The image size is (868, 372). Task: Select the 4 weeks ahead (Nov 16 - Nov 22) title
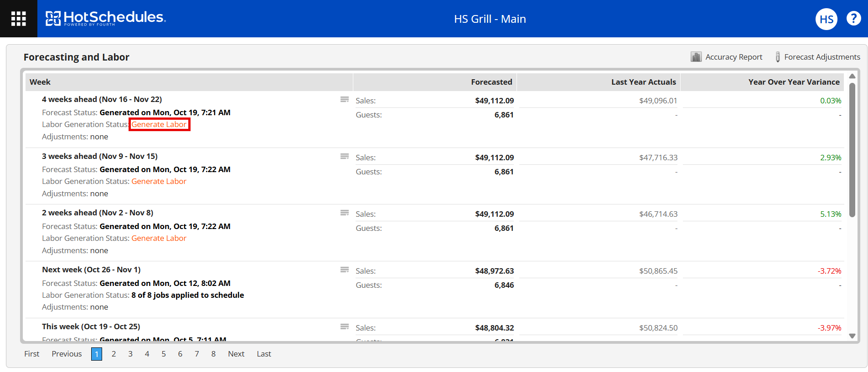coord(102,99)
